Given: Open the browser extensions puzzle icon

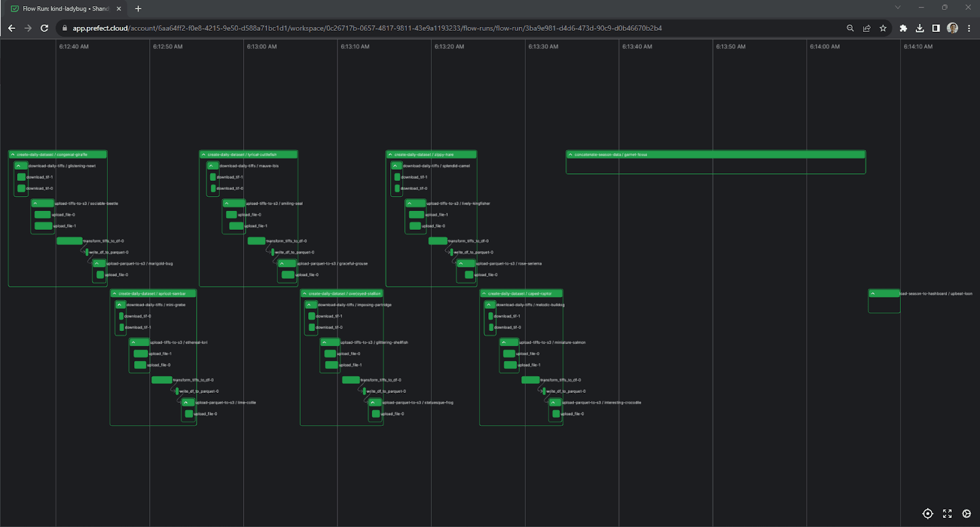Looking at the screenshot, I should click(903, 28).
